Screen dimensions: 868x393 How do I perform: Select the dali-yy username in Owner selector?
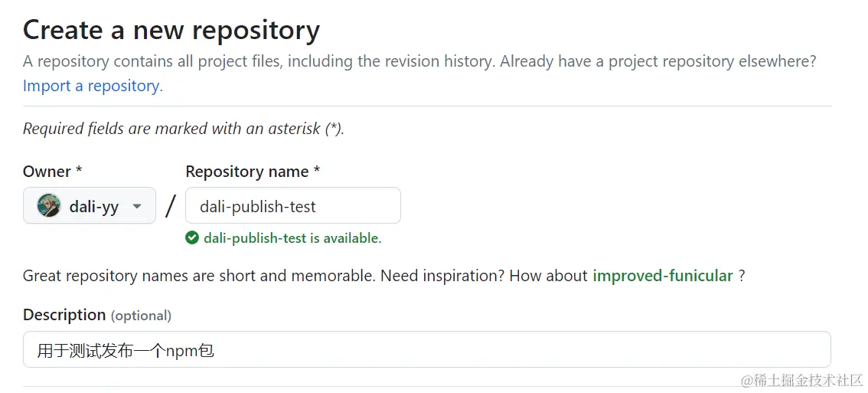coord(93,206)
